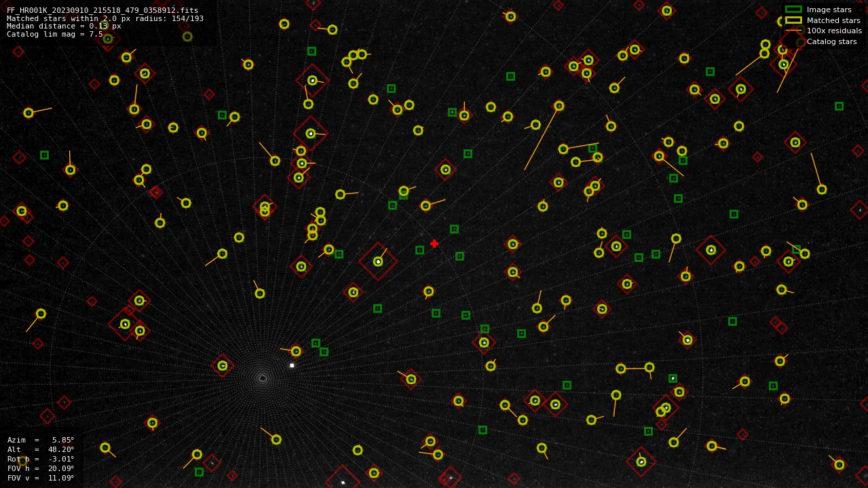Click the "Catalog lim mag = 7.5" line

[55, 34]
